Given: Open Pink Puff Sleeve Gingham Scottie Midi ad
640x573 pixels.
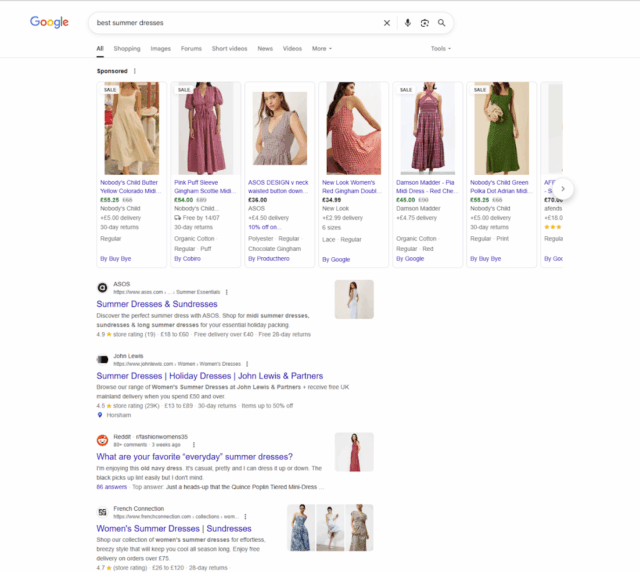Looking at the screenshot, I should 205,187.
